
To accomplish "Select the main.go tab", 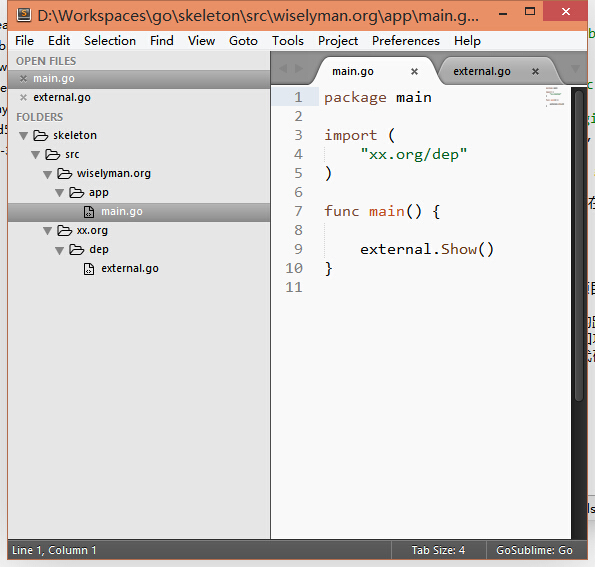I will [x=353, y=71].
